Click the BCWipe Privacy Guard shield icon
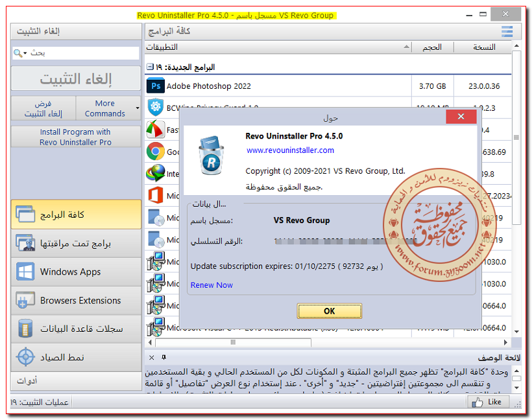The image size is (532, 420). (x=156, y=107)
